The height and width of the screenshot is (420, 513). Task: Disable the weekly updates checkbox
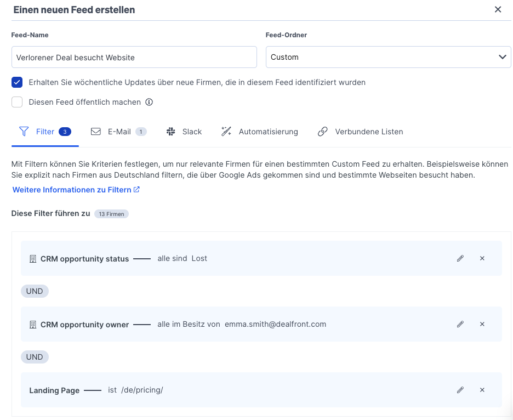coord(16,82)
